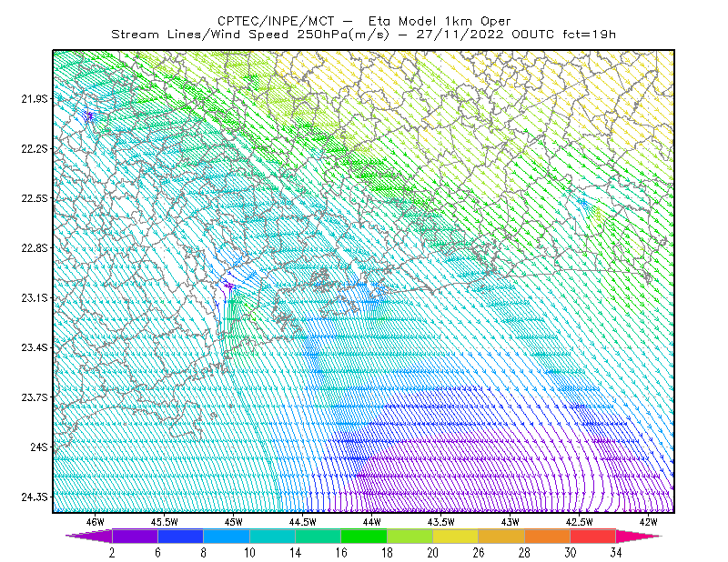The width and height of the screenshot is (728, 562).
Task: Click the 42.5W longitude axis label
Action: pos(580,522)
